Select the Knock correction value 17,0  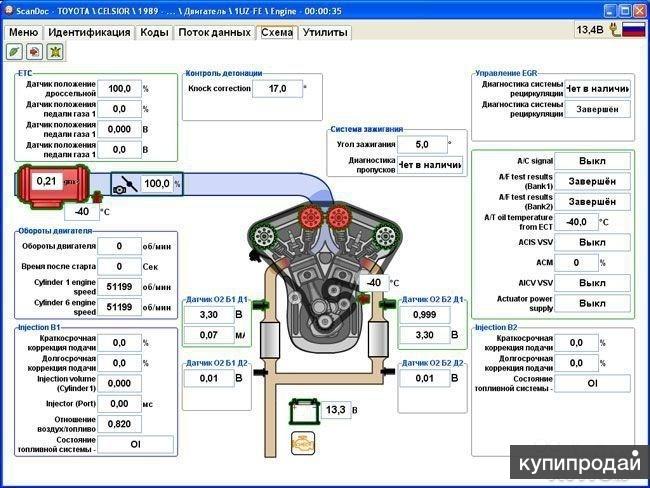pyautogui.click(x=277, y=89)
